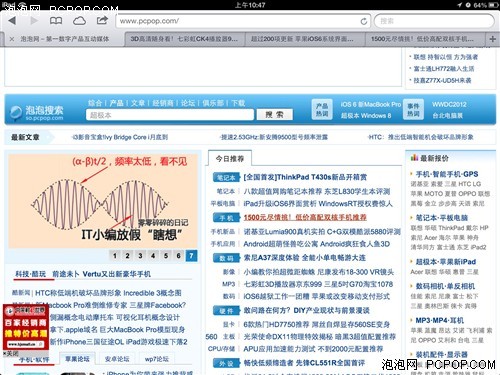Close the 泡泡网 tab with the X
The width and height of the screenshot is (500, 375).
click(x=12, y=39)
